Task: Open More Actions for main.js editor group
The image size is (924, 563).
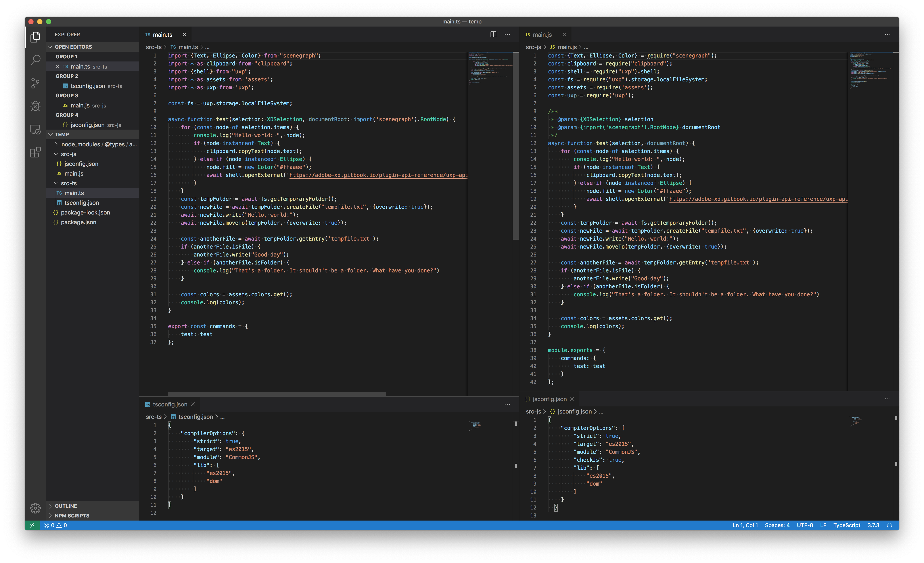Action: click(x=888, y=34)
